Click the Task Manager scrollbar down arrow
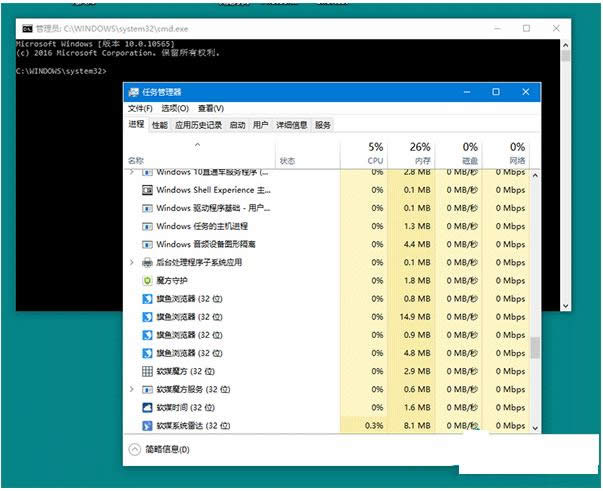Screen dimensions: 603x491 coord(535,428)
